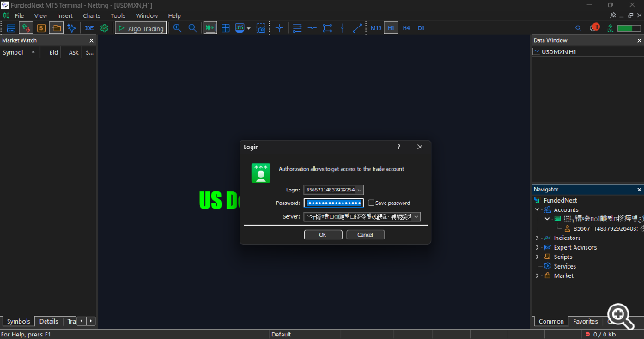Click the Market Watch list icon in toolbar
644x339 pixels.
click(11, 28)
